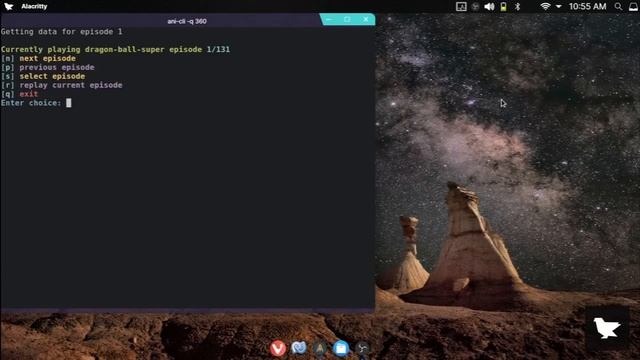Click the '[p] previous episode' line
This screenshot has height=360, width=640.
(48, 67)
